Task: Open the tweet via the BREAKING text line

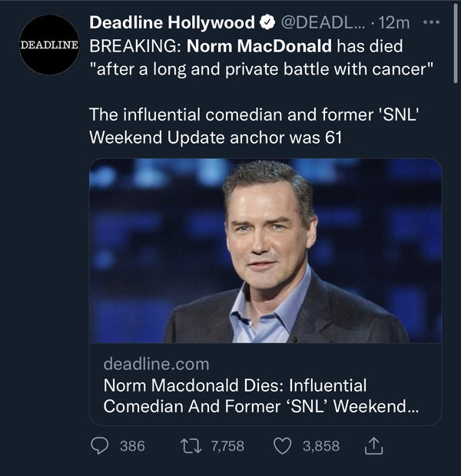Action: 136,46
